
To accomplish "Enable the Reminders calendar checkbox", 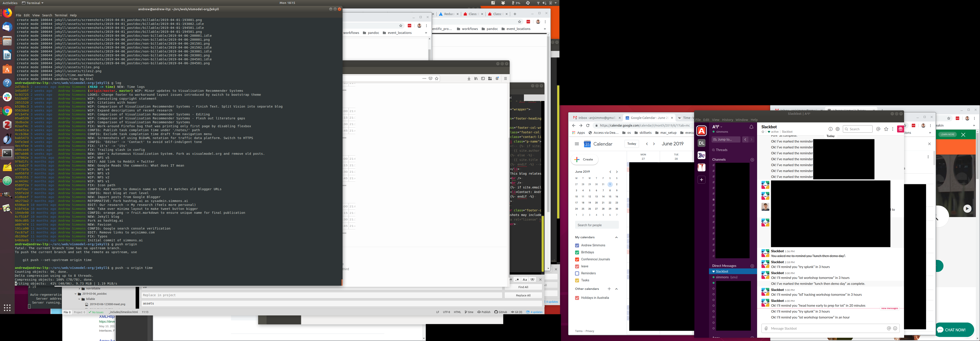I will pos(577,273).
